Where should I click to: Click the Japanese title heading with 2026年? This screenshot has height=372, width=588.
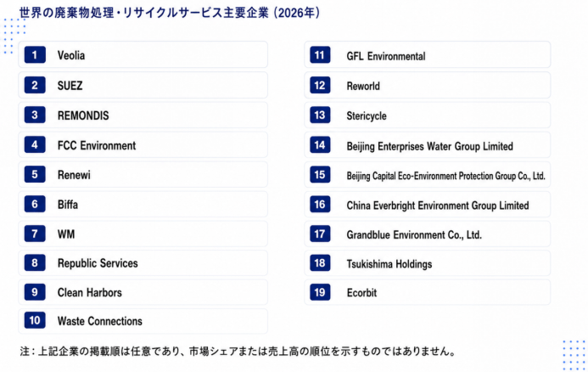pos(170,13)
